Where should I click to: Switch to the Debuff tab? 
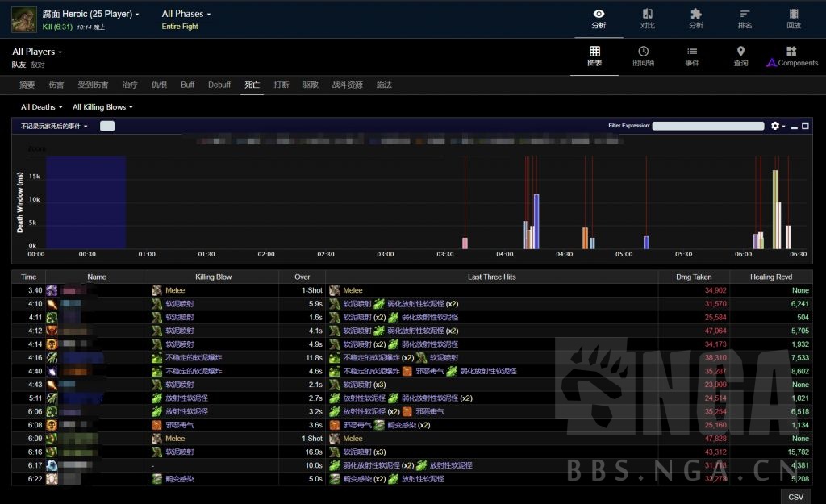(x=219, y=85)
